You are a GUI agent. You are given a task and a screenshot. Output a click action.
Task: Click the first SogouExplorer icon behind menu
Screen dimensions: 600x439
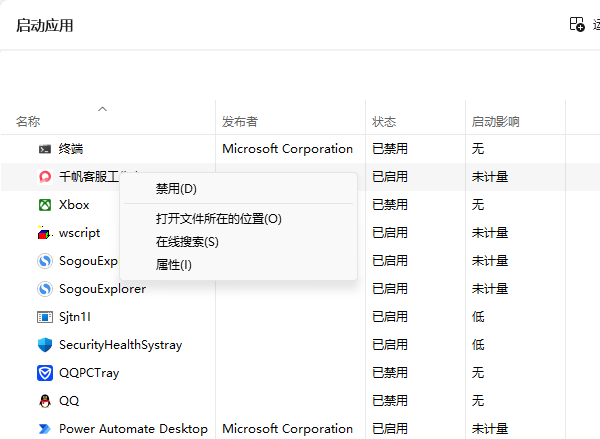point(45,261)
